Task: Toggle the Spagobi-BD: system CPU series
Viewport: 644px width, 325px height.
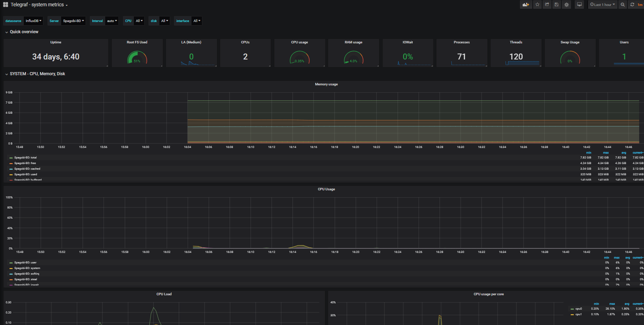Action: point(27,268)
